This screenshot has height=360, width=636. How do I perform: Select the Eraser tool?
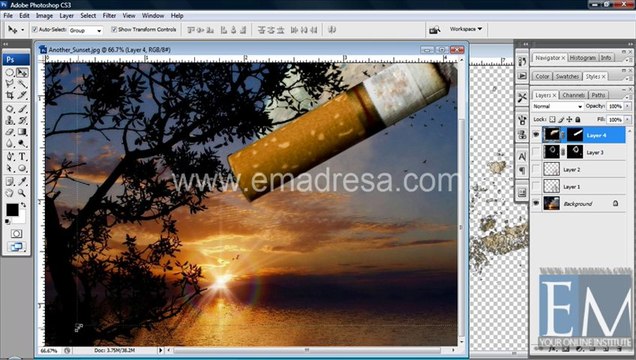(x=10, y=132)
